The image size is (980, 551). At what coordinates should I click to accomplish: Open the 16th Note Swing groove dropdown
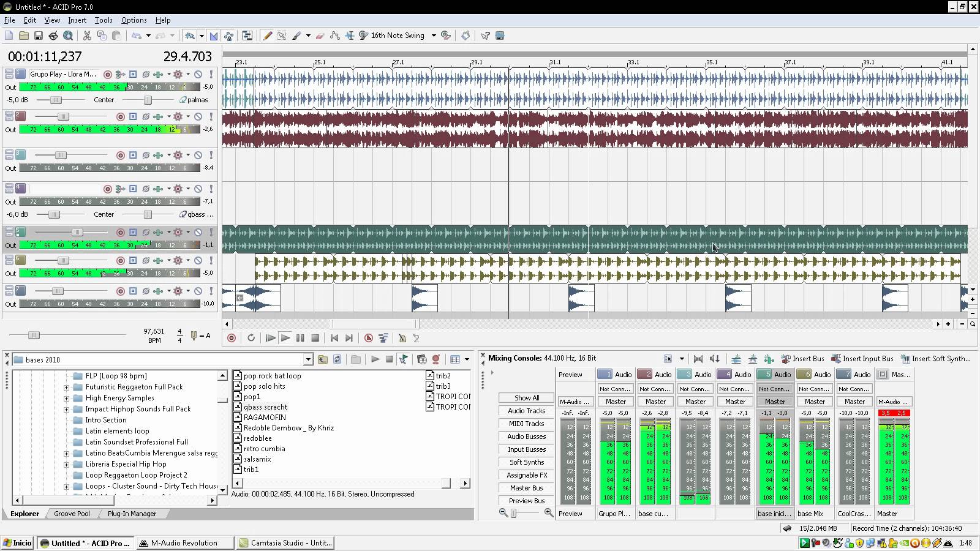coord(434,36)
